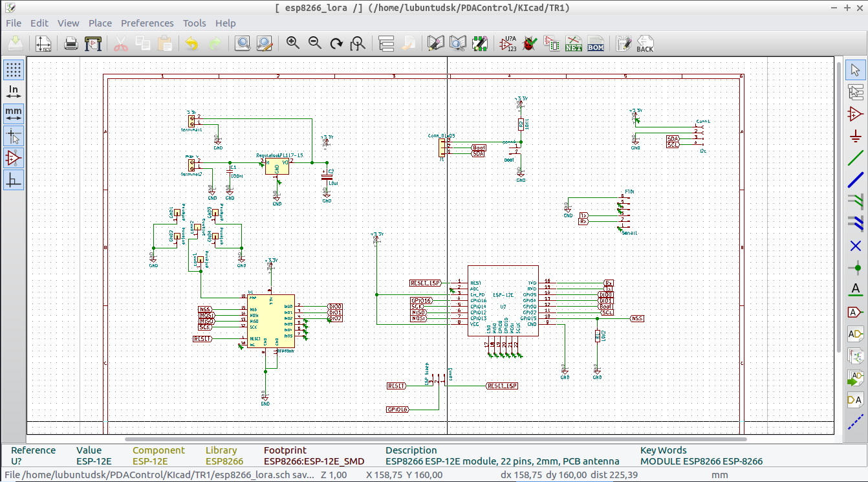Click the 'RESET_ESP' label near the ESP-12E RES pin
Screen dimensions: 868x482
[426, 283]
